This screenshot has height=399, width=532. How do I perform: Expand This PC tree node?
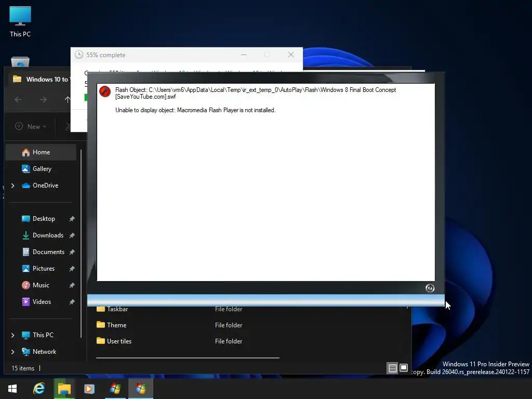click(x=12, y=335)
